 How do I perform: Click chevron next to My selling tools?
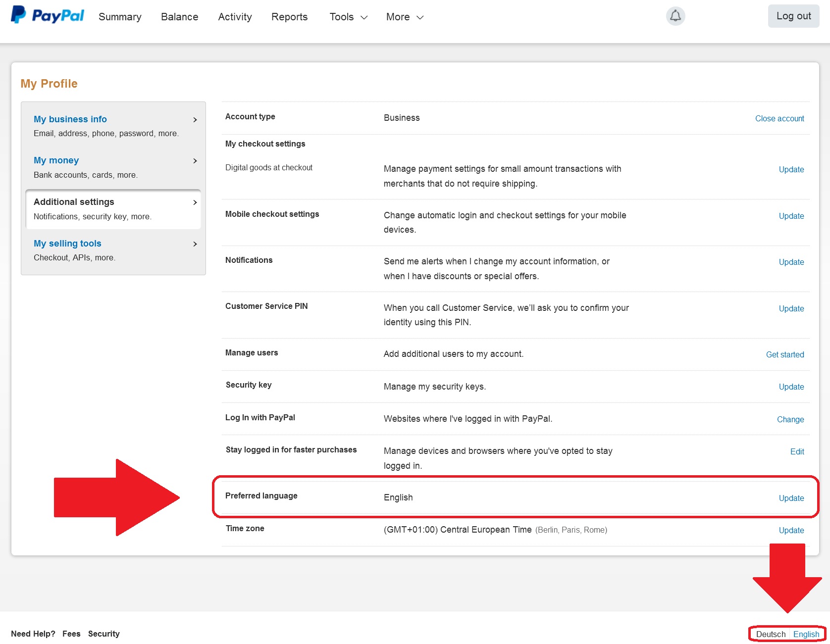click(195, 244)
